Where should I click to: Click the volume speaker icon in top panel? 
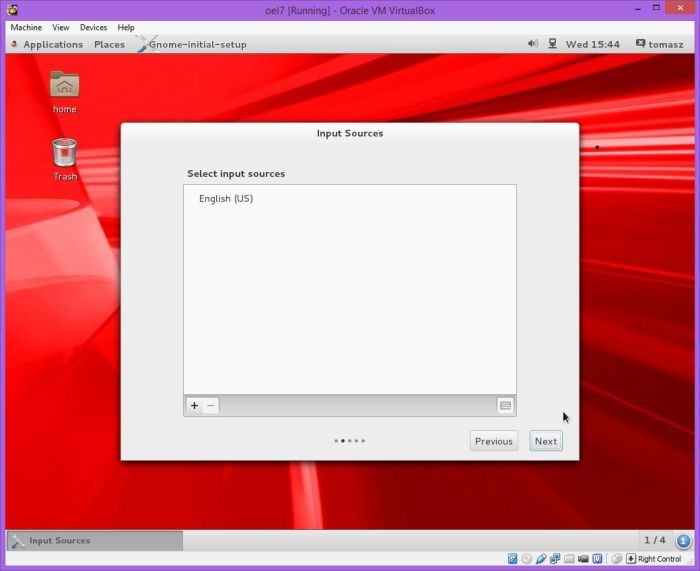click(532, 44)
